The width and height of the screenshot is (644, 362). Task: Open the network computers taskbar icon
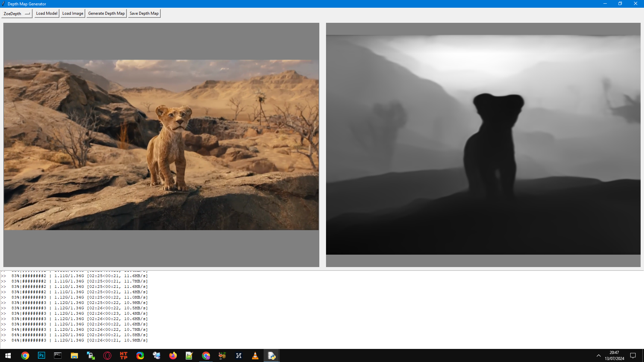[157, 356]
